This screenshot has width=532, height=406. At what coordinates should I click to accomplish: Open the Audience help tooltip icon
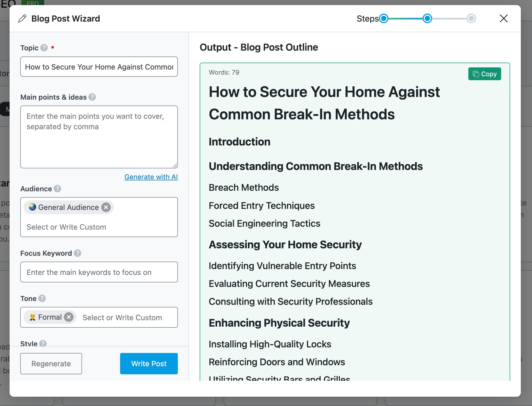57,189
